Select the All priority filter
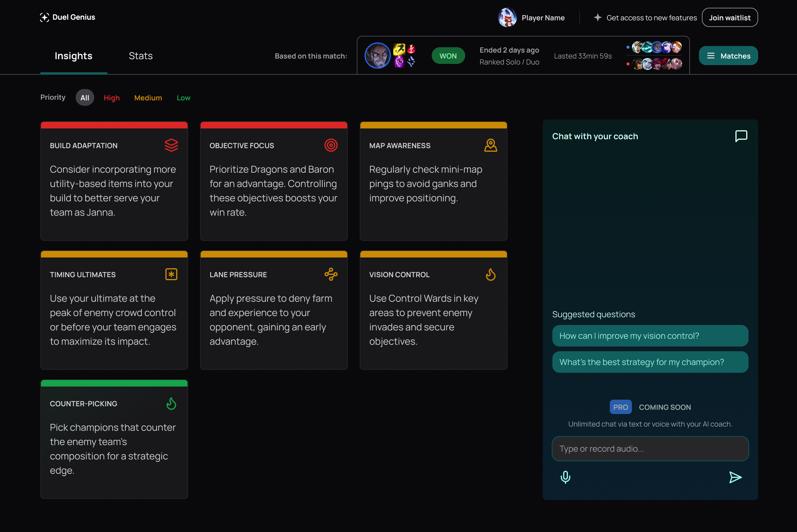The height and width of the screenshot is (532, 797). (85, 97)
